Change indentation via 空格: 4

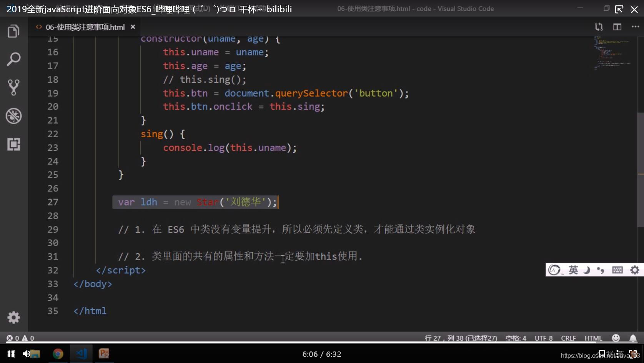tap(516, 338)
